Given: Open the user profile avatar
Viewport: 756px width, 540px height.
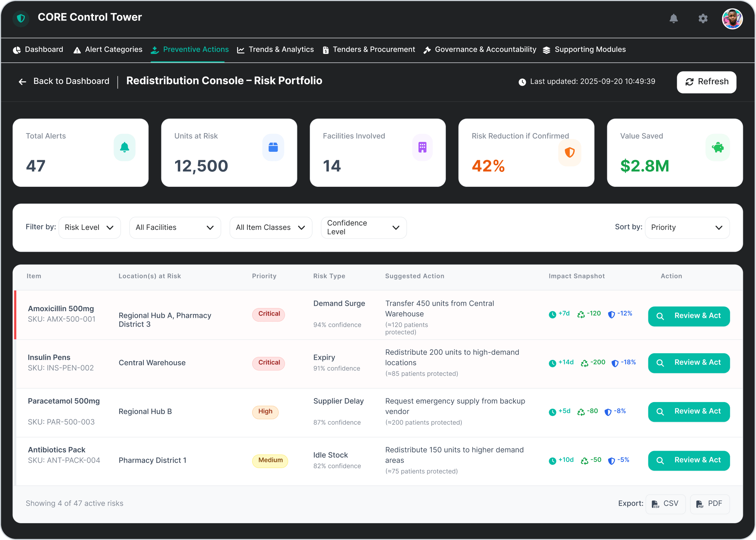Looking at the screenshot, I should (732, 19).
